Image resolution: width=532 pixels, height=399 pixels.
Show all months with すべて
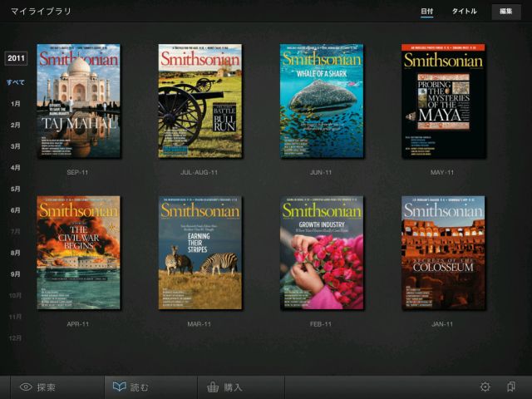pyautogui.click(x=16, y=82)
